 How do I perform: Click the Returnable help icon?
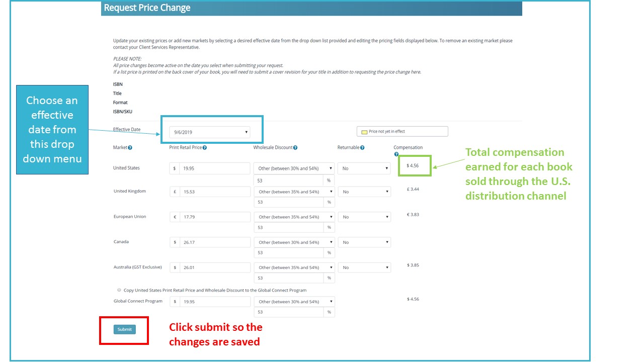(x=362, y=148)
